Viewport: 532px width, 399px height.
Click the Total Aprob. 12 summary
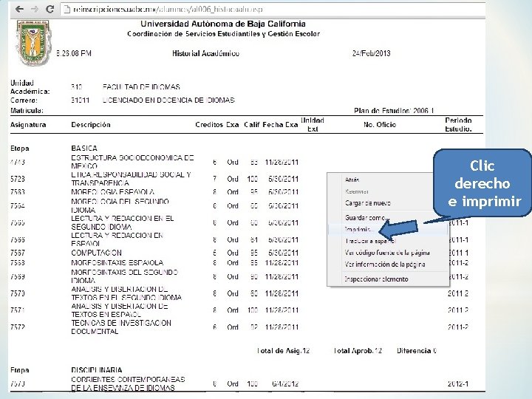coord(358,350)
